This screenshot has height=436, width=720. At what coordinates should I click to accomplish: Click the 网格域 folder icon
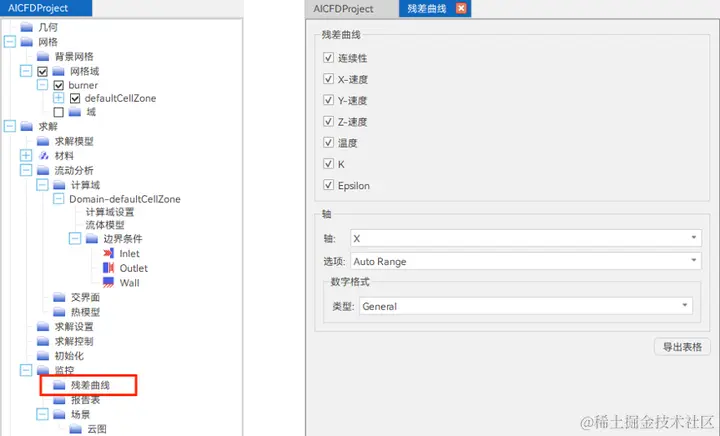[x=58, y=71]
